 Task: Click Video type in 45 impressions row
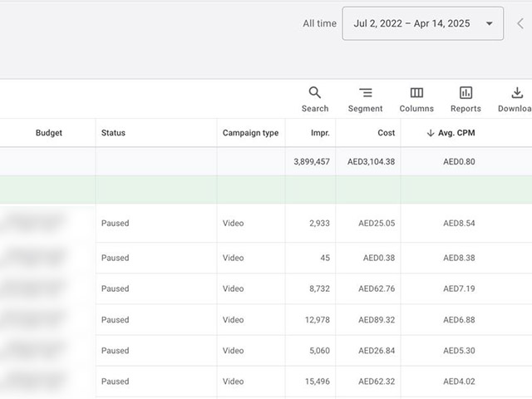(233, 258)
